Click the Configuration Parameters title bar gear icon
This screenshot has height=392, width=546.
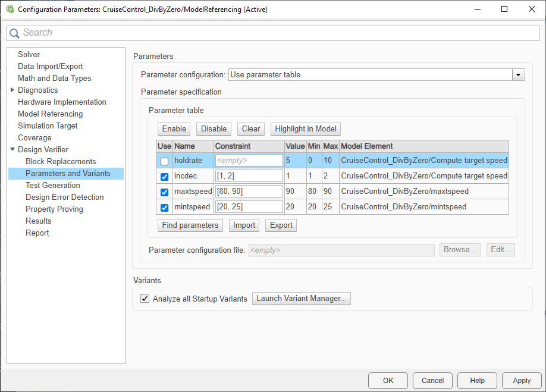tap(10, 9)
